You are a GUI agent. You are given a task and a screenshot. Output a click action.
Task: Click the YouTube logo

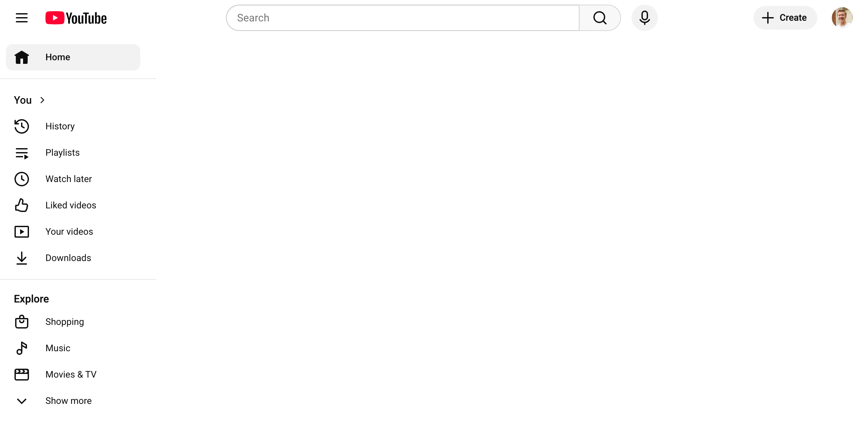tap(76, 18)
